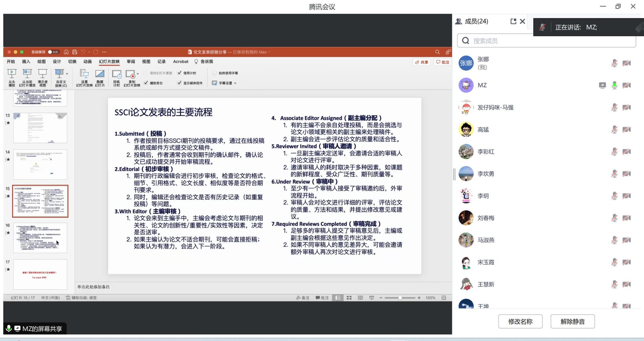Open the custom show (自定义放映) dropdown arrow
The height and width of the screenshot is (341, 644).
[67, 74]
